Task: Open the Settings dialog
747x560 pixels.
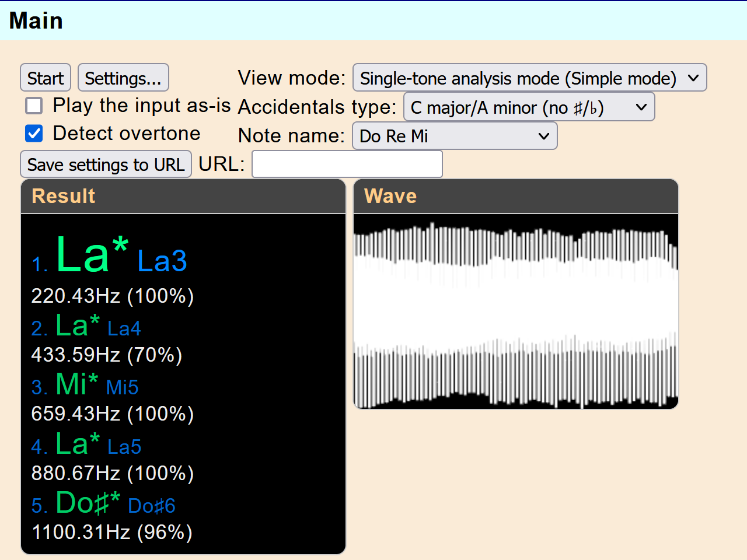Action: [123, 78]
